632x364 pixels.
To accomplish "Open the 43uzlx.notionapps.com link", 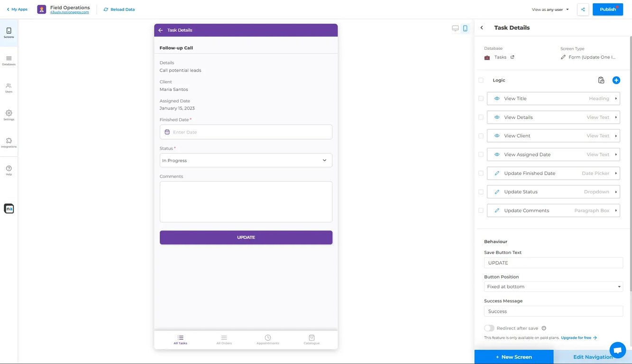I will 70,12.
